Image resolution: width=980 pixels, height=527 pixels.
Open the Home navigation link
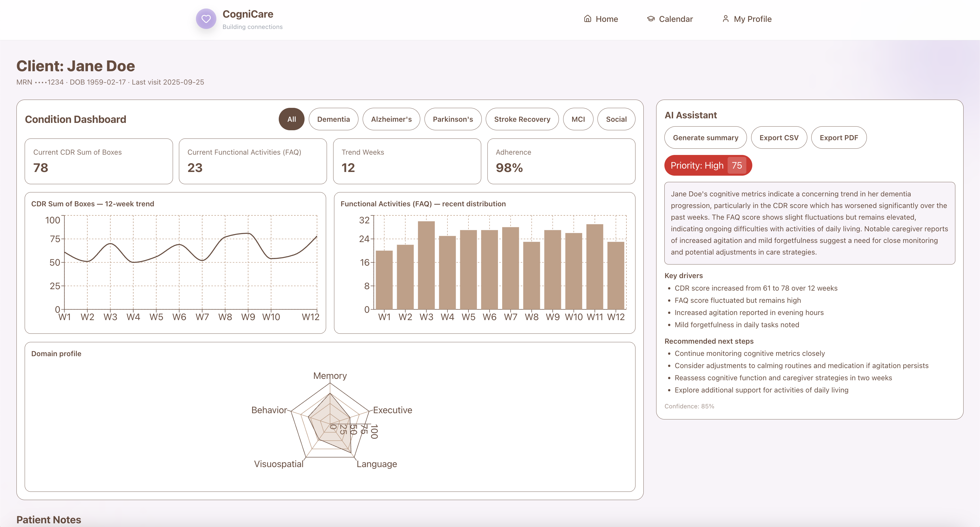pos(607,19)
